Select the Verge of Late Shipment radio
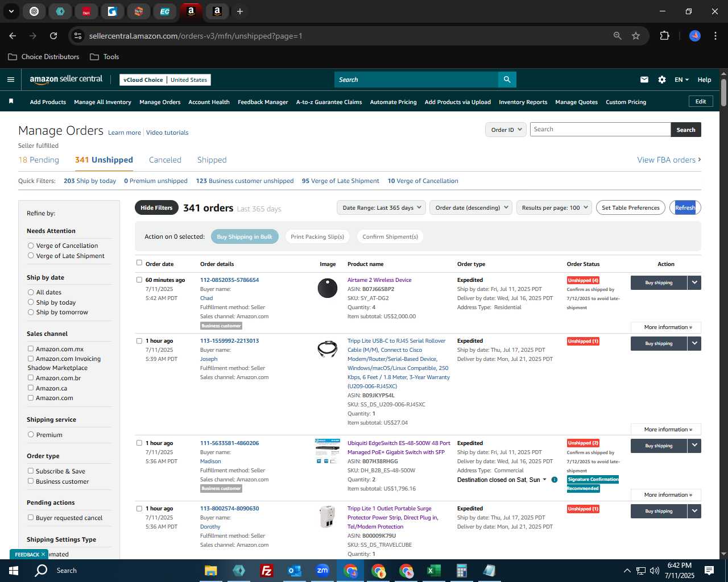The width and height of the screenshot is (728, 582). [x=31, y=256]
